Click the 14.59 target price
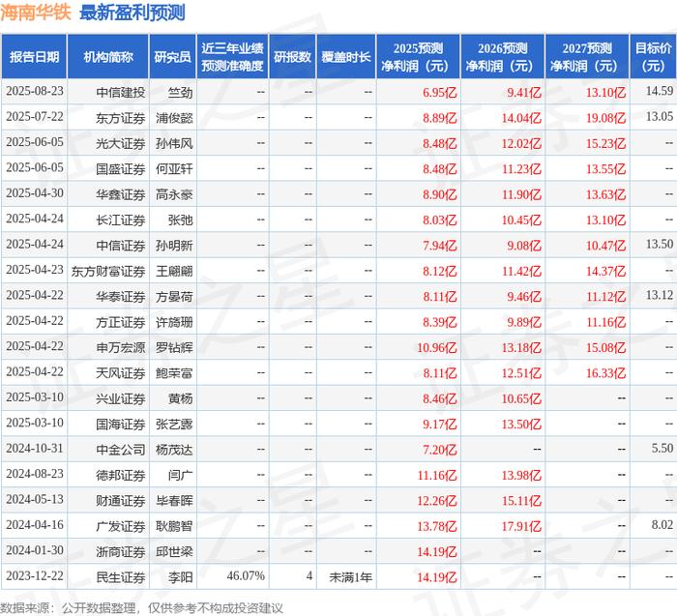This screenshot has height=616, width=677. (660, 91)
